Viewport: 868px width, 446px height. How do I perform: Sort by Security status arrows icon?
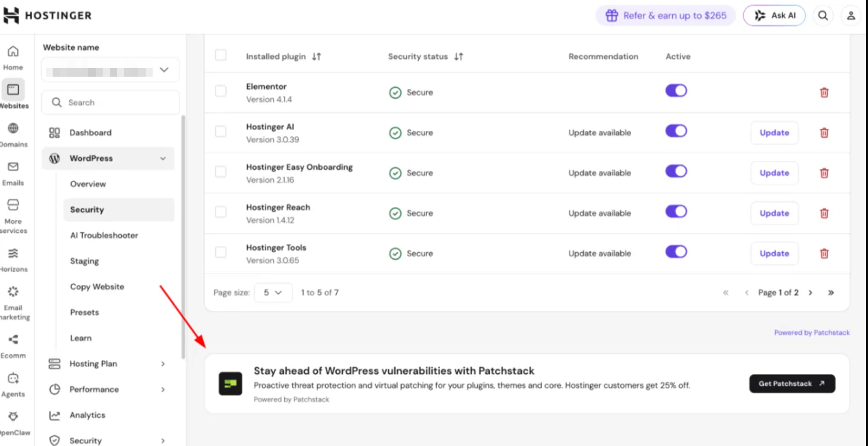tap(459, 57)
